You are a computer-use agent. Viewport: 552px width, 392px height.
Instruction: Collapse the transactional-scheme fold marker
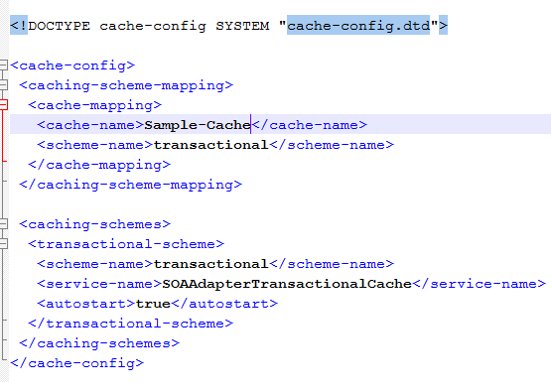(x=3, y=243)
